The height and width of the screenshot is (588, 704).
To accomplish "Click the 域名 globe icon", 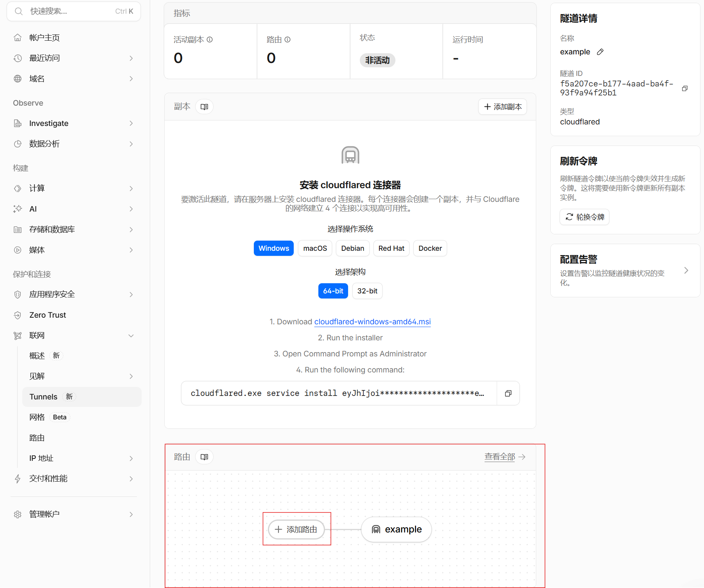I will click(x=18, y=79).
